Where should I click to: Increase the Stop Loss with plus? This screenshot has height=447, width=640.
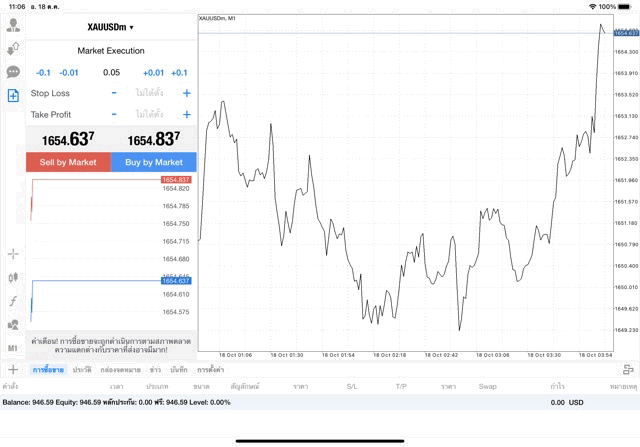point(187,93)
